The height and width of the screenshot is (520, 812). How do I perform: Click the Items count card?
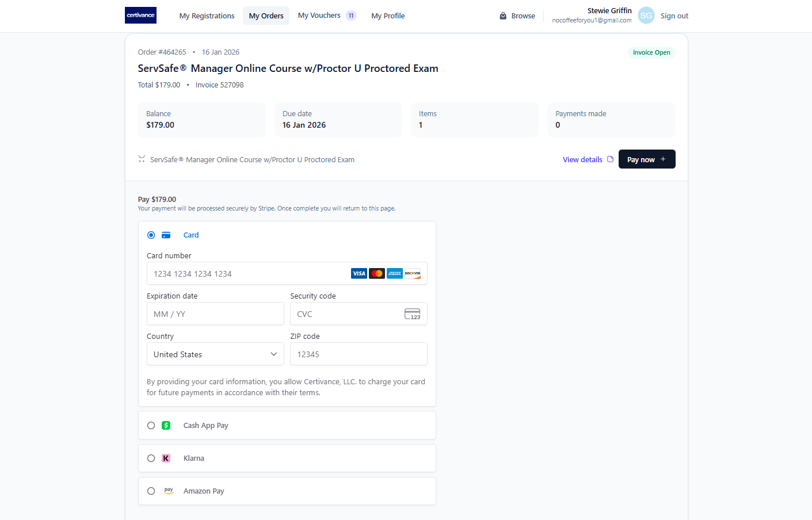coord(475,120)
